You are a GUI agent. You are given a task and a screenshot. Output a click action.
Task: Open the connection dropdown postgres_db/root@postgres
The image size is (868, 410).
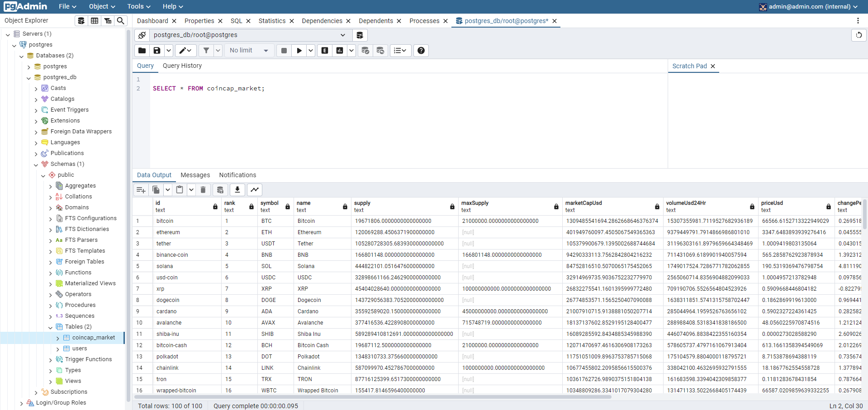click(251, 35)
